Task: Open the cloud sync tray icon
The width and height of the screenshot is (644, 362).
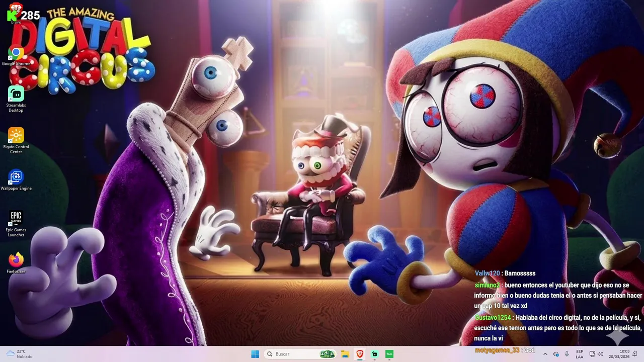Action: click(x=556, y=354)
